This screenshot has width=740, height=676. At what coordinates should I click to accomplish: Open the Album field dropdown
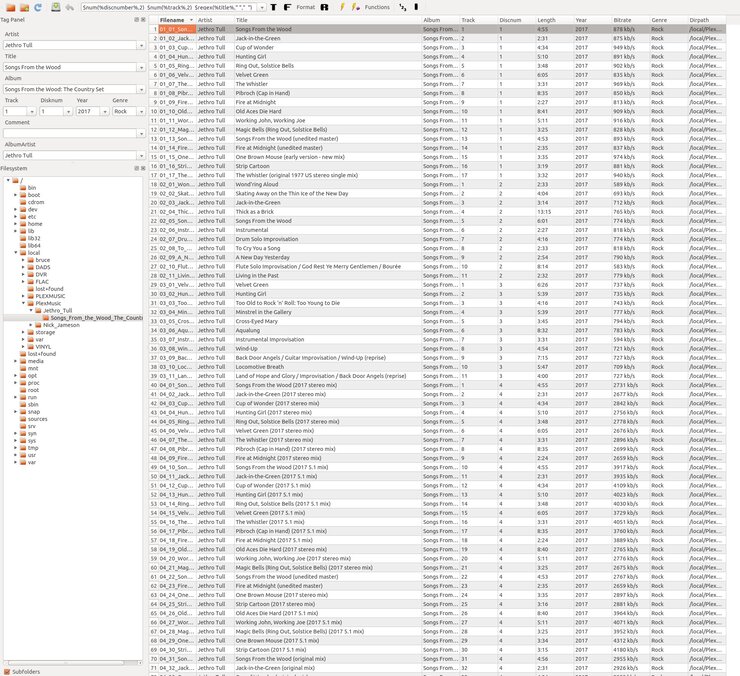point(141,89)
